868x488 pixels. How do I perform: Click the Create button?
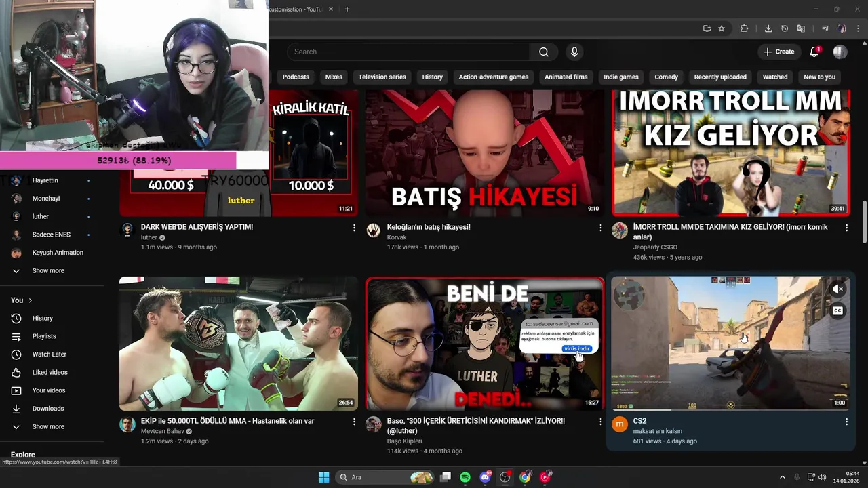pos(778,52)
